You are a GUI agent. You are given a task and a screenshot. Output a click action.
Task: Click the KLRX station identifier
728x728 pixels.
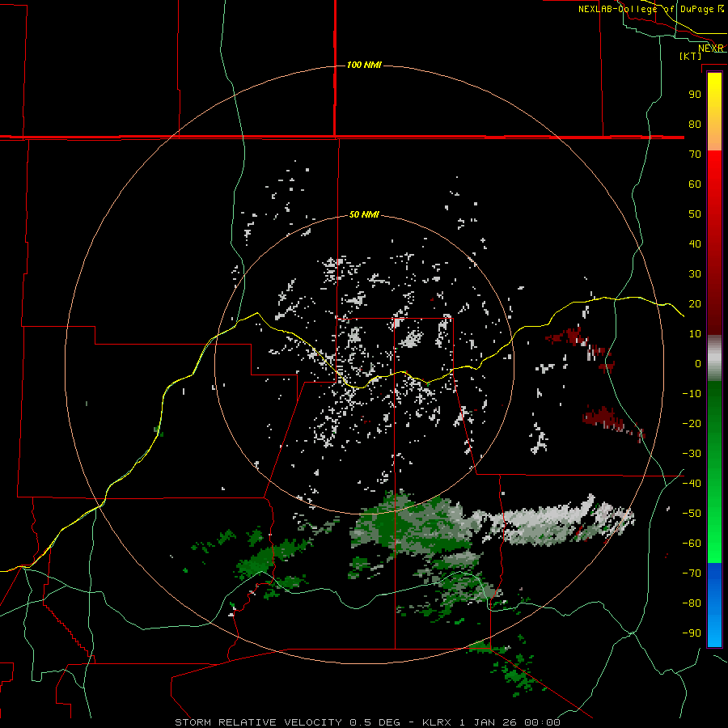pos(437,722)
